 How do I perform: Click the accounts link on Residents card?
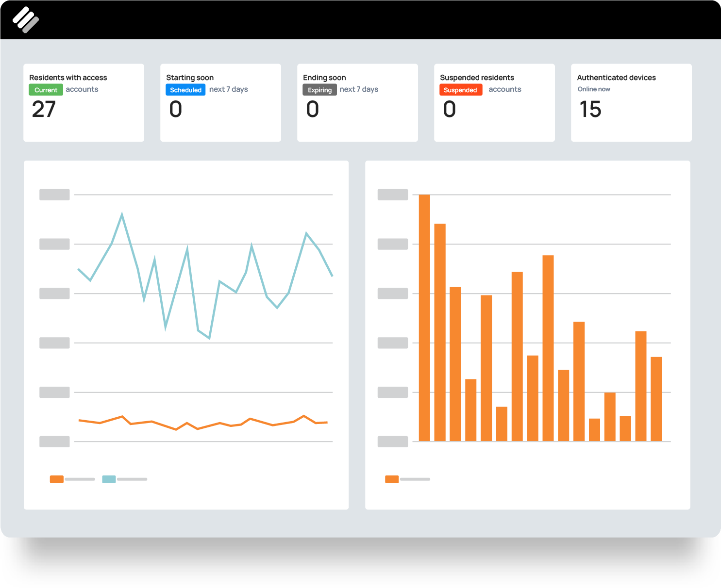pos(82,89)
